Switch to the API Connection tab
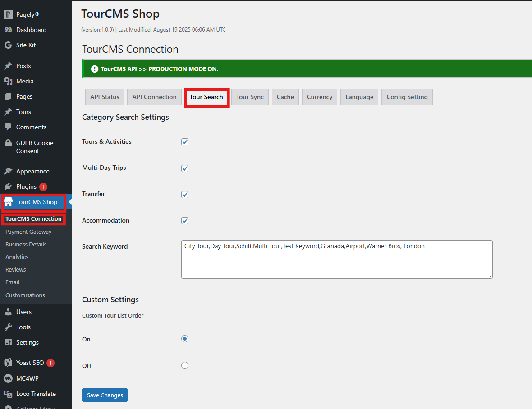 (x=154, y=97)
